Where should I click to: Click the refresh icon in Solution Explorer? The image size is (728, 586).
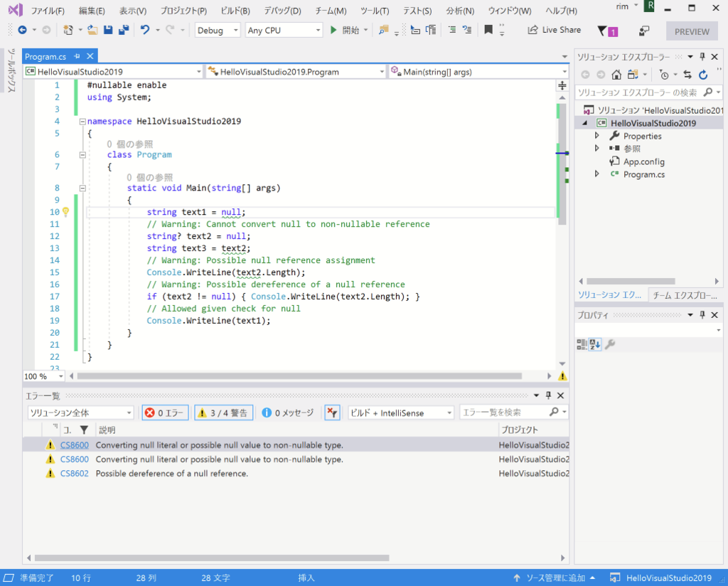tap(703, 75)
